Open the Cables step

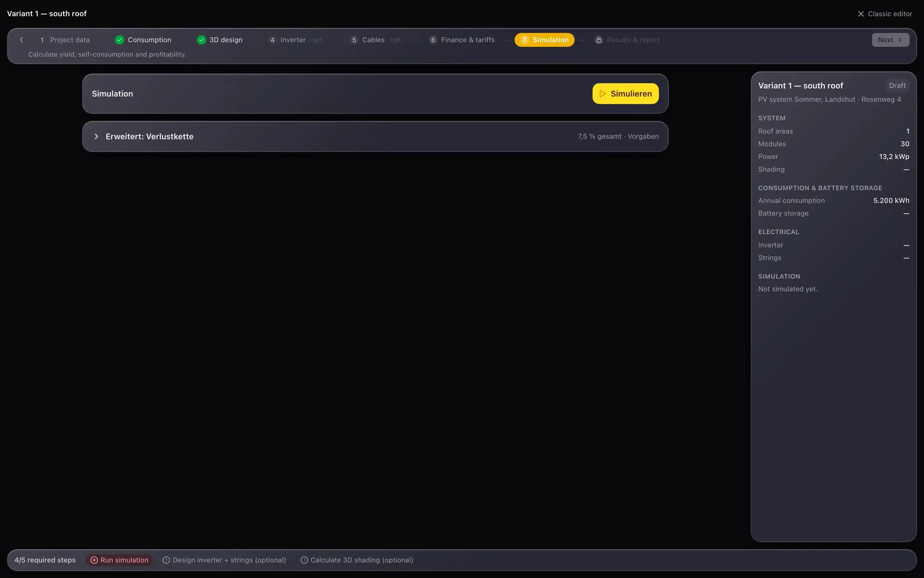(376, 40)
